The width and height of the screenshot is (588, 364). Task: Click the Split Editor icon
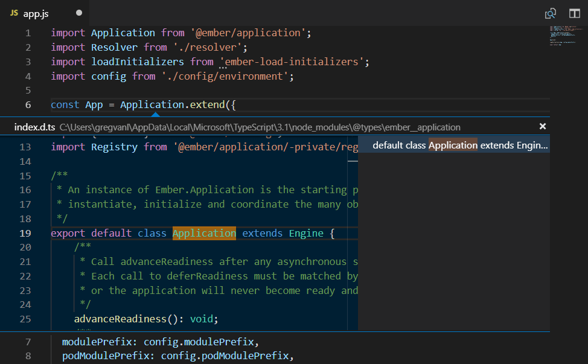point(574,13)
